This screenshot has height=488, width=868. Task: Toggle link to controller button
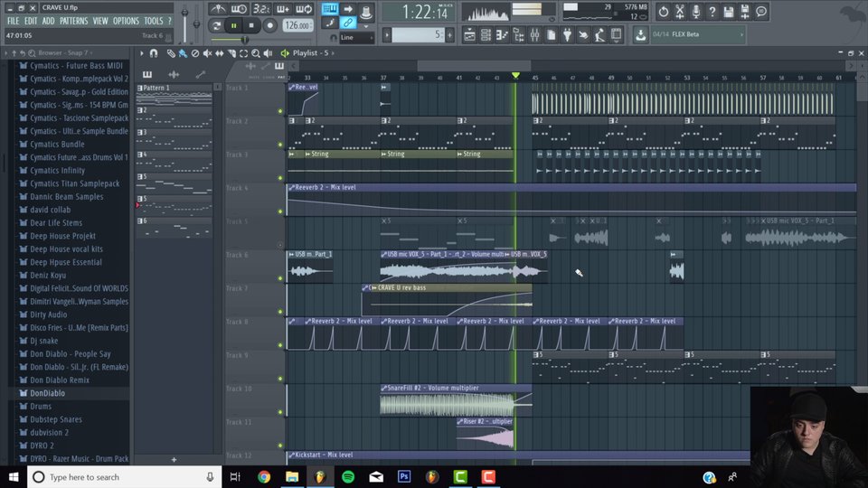pos(347,23)
